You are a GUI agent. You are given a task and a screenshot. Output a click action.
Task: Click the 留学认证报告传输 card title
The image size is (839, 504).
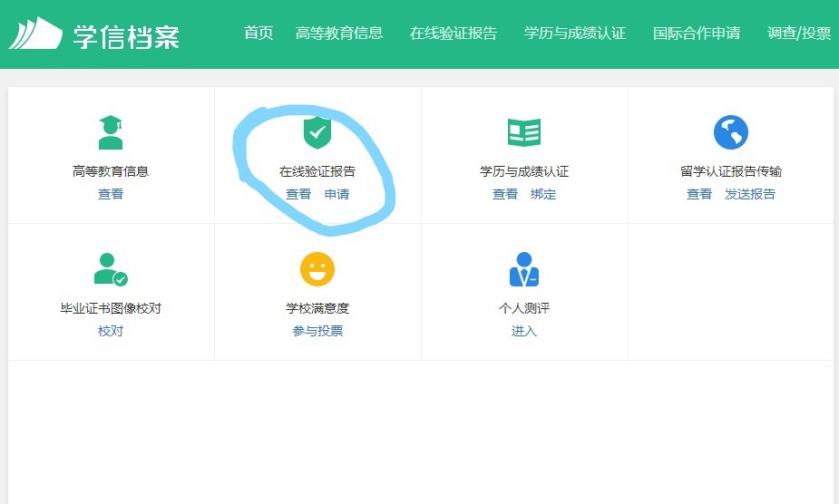731,171
